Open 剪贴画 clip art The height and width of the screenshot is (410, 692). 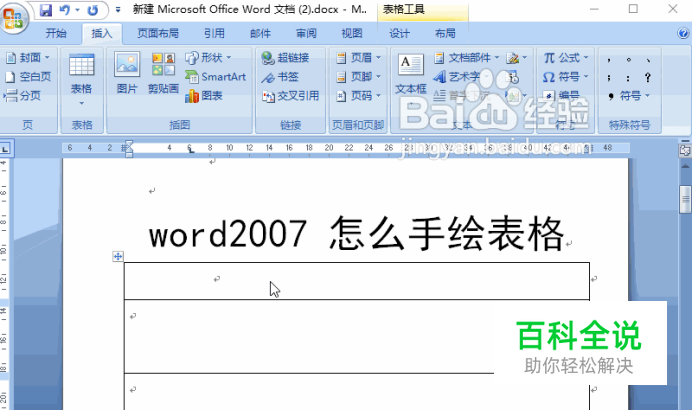(163, 73)
